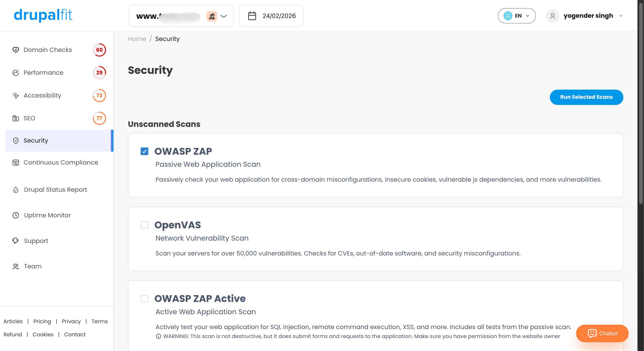Click the calendar icon next to date

(x=252, y=16)
